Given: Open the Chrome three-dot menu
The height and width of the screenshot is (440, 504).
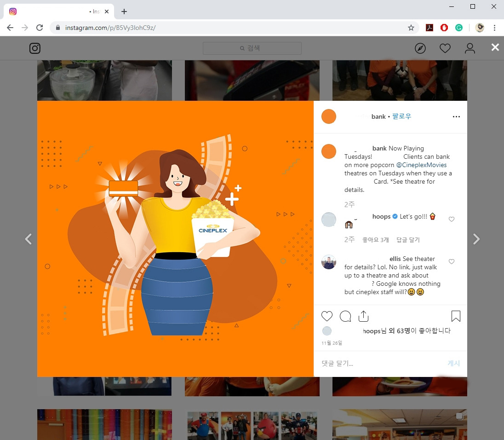Looking at the screenshot, I should pyautogui.click(x=494, y=28).
